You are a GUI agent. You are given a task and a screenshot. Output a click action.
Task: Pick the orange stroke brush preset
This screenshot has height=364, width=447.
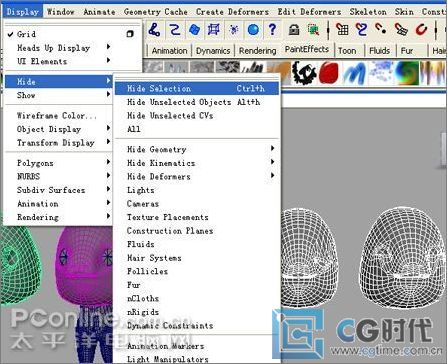click(279, 72)
